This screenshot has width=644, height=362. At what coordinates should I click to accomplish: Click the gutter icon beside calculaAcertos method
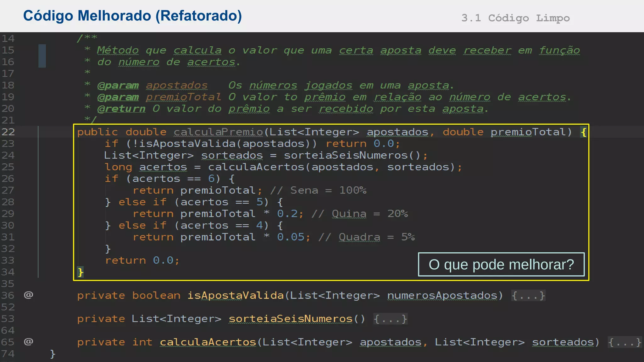click(x=29, y=342)
